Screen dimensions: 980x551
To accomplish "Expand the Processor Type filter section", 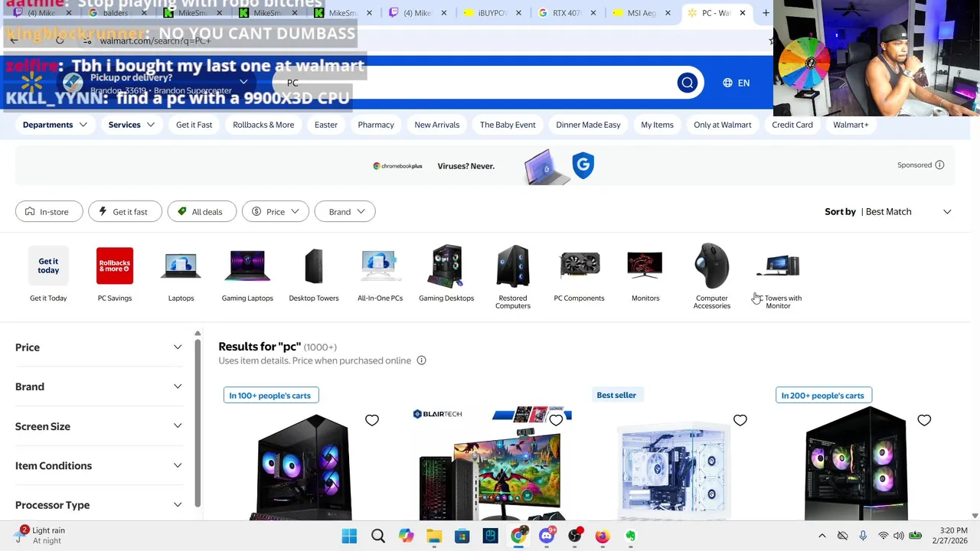I will (x=99, y=505).
